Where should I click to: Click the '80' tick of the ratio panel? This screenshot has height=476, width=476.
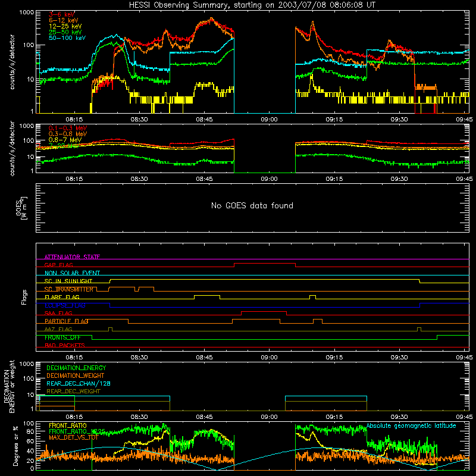click(x=30, y=431)
